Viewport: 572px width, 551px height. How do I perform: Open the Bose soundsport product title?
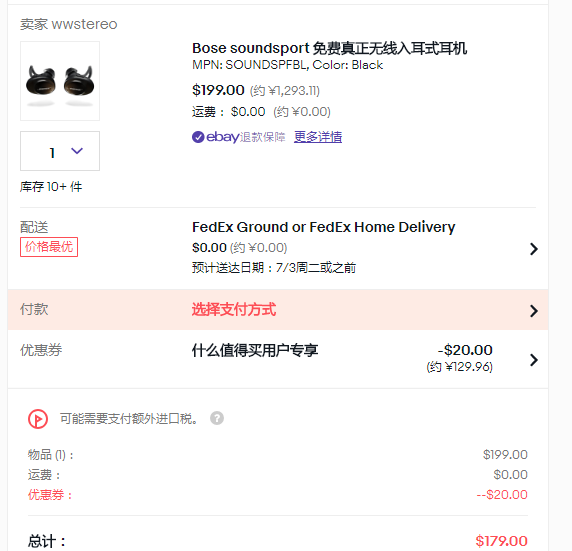tap(329, 48)
